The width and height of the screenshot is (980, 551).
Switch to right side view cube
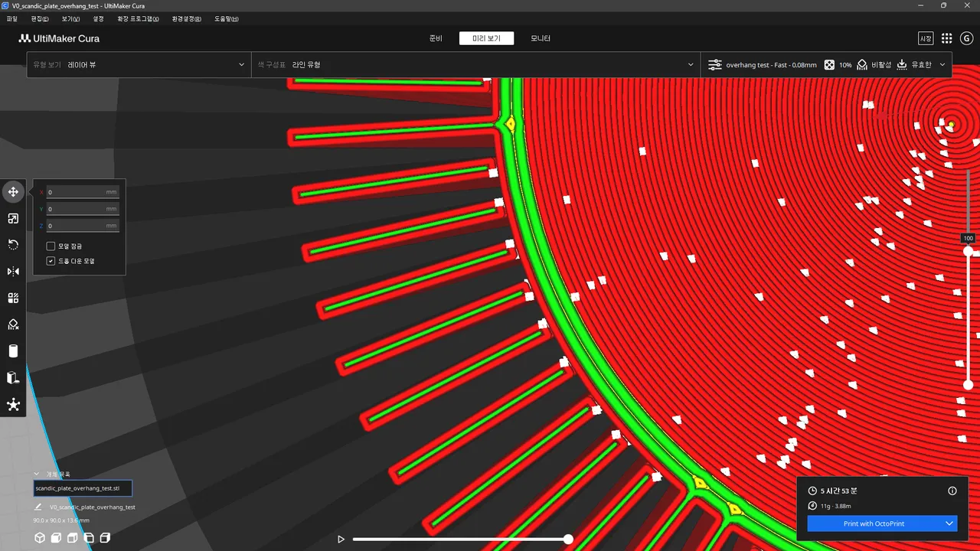[106, 538]
